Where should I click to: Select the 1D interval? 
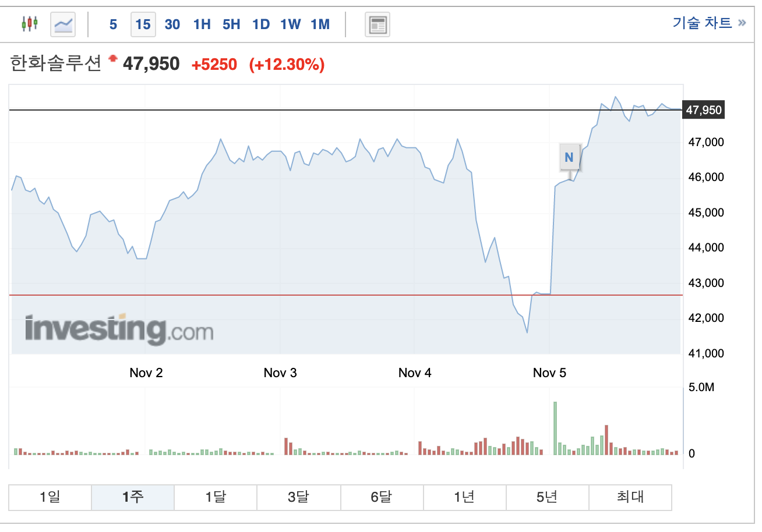[261, 24]
